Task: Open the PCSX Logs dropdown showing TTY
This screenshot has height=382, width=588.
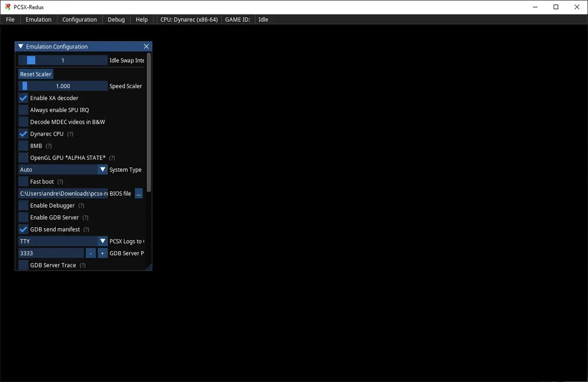Action: pos(62,241)
